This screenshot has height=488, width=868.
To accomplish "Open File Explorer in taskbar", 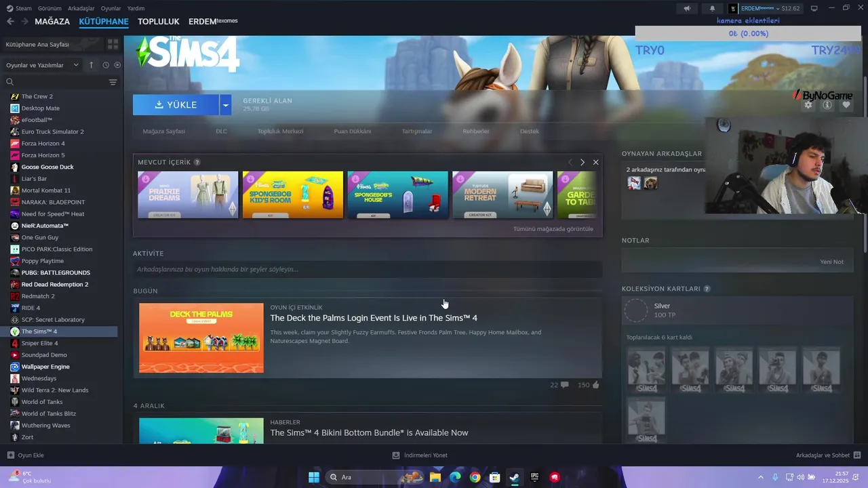I will pyautogui.click(x=435, y=477).
